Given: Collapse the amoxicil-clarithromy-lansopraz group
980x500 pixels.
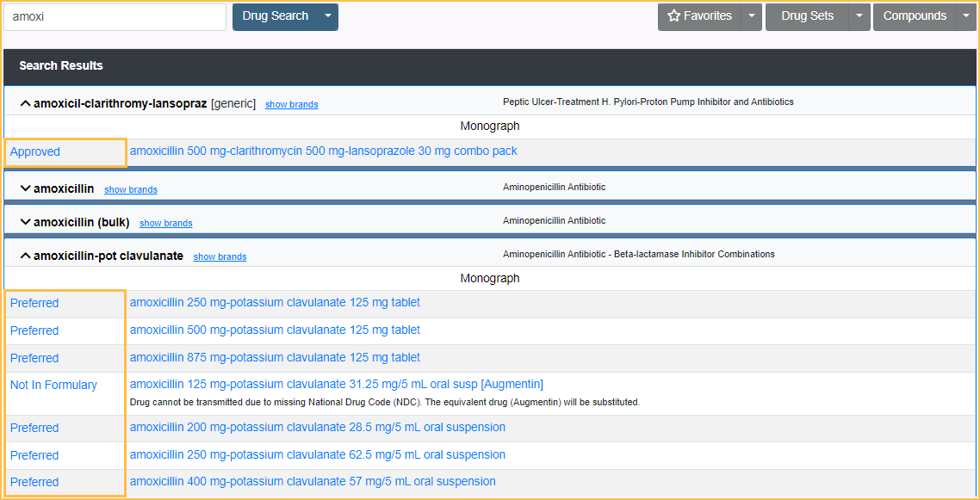Looking at the screenshot, I should point(25,103).
